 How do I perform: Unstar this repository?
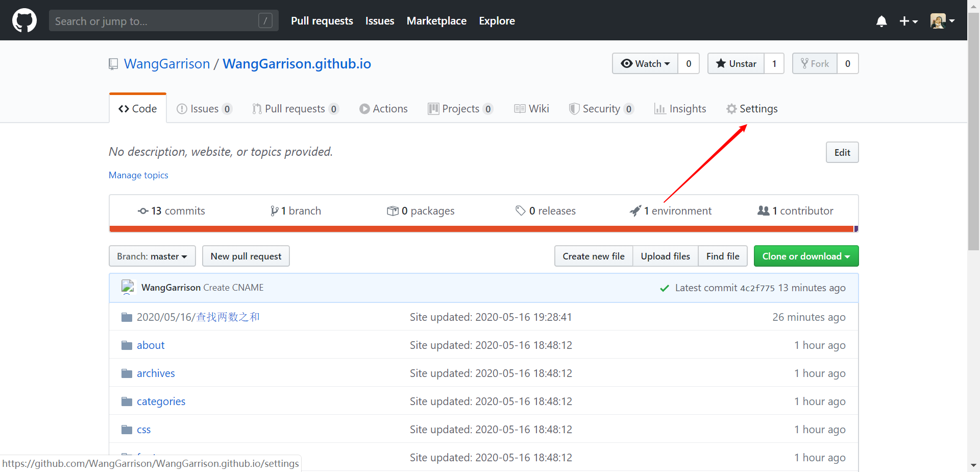click(x=736, y=63)
